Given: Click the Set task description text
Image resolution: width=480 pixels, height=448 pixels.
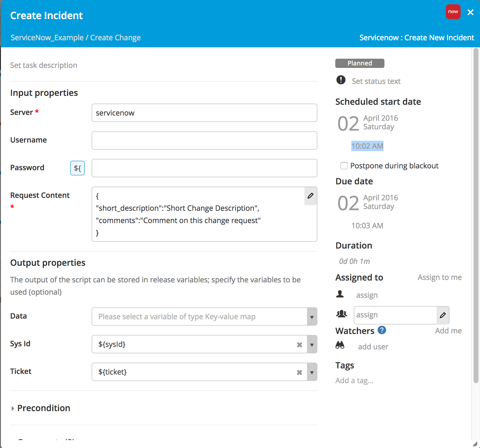Looking at the screenshot, I should [44, 65].
